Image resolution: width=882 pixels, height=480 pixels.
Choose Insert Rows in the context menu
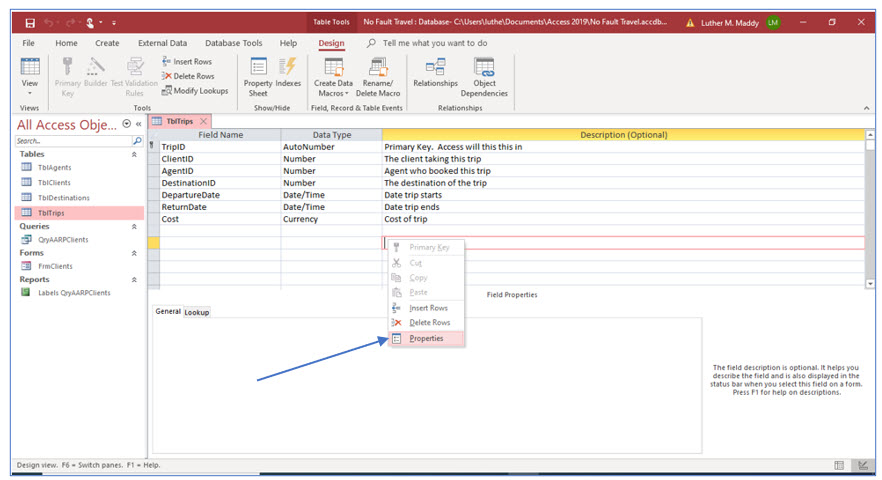coord(427,308)
